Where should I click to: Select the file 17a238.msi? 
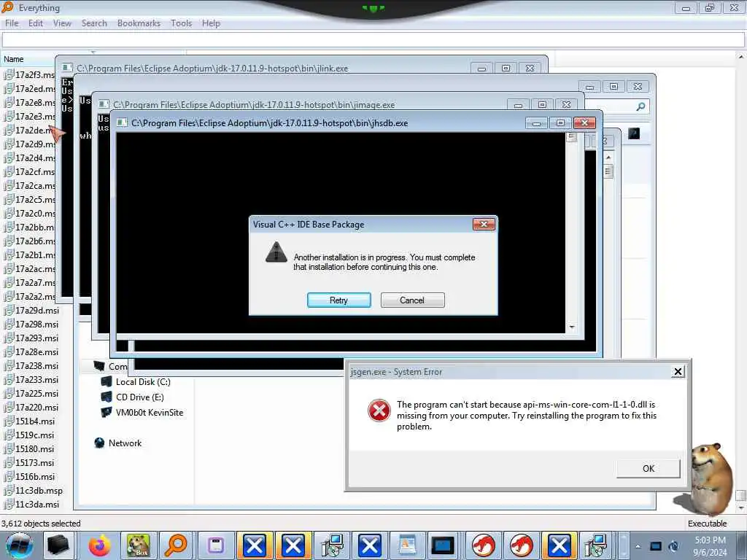36,366
